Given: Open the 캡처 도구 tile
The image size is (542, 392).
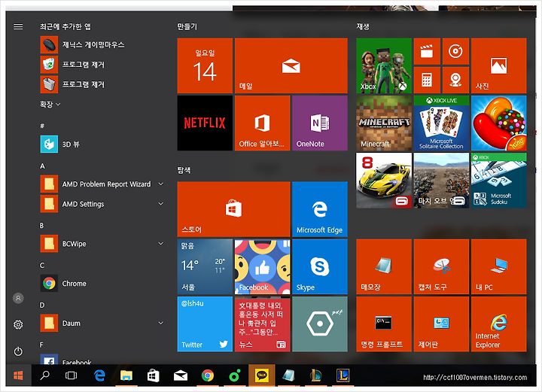Looking at the screenshot, I should (441, 266).
